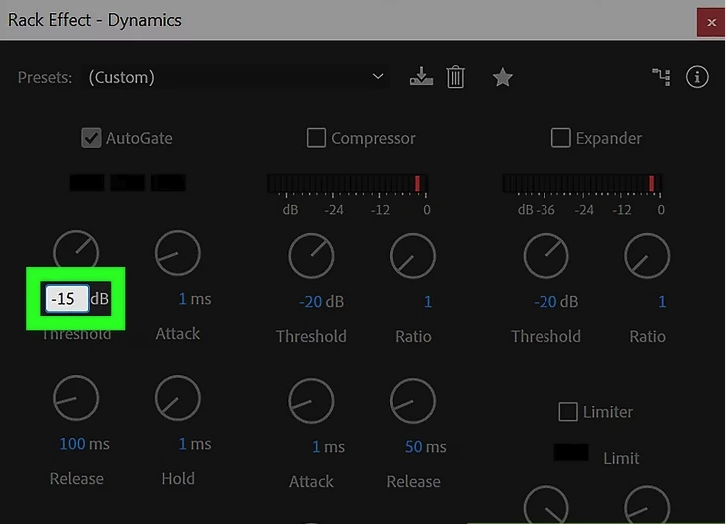Click the Compressor gain reduction meter
The height and width of the screenshot is (524, 726).
point(347,184)
